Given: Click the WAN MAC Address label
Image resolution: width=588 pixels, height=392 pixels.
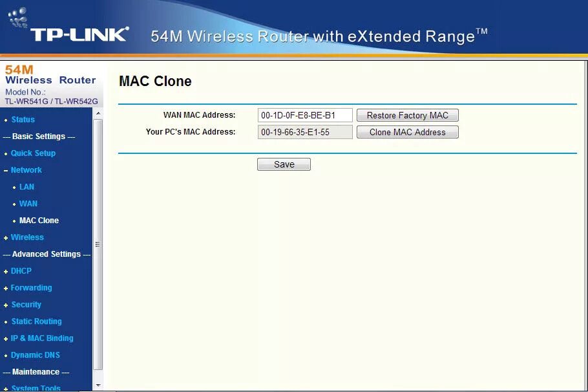Looking at the screenshot, I should point(199,115).
